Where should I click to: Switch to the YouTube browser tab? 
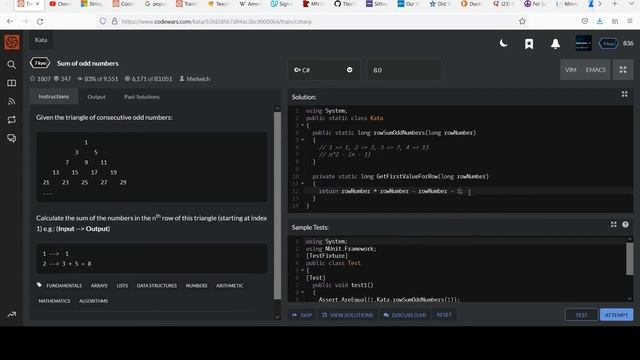pyautogui.click(x=60, y=4)
